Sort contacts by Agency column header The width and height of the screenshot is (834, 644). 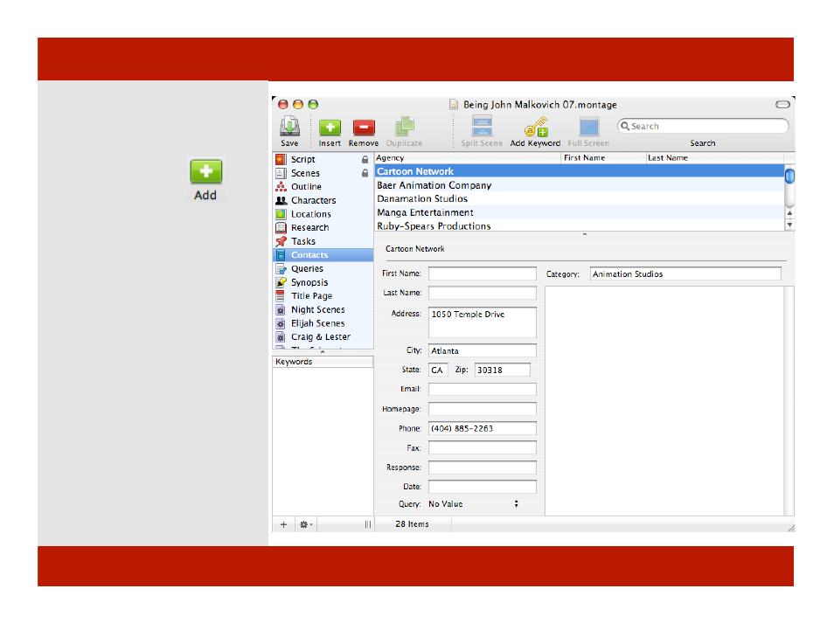(468, 158)
